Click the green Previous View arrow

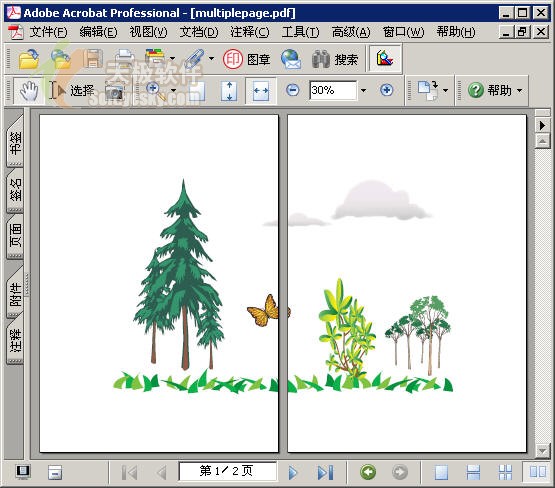tap(368, 472)
